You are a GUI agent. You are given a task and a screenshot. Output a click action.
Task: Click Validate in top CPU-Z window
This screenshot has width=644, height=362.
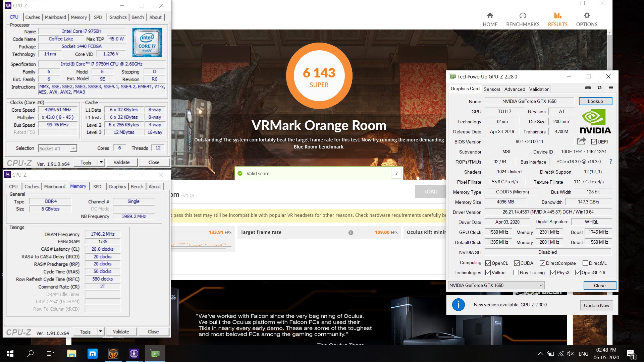point(121,163)
